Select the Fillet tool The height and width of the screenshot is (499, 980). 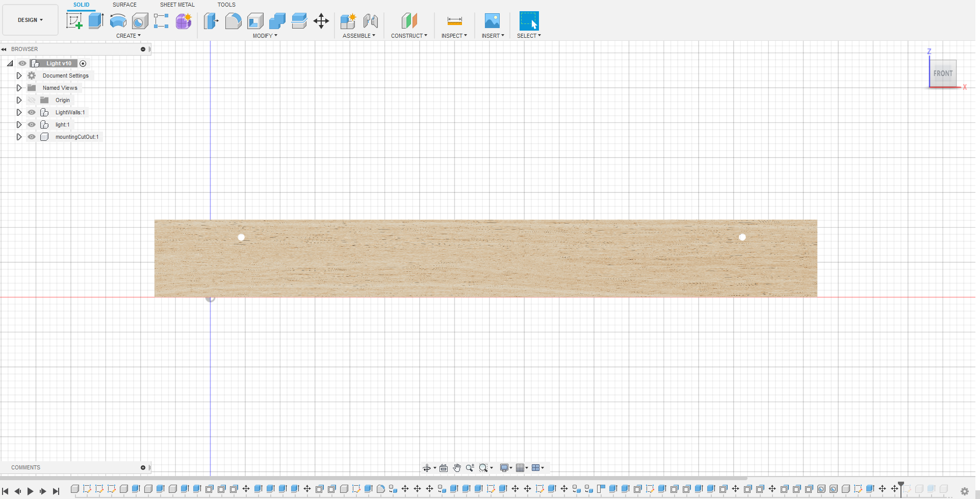pos(233,20)
